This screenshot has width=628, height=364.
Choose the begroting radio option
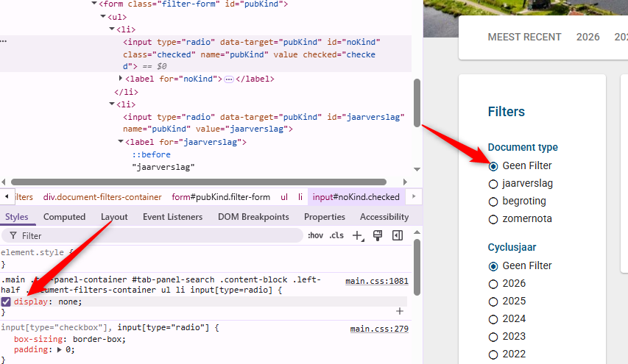tap(493, 201)
